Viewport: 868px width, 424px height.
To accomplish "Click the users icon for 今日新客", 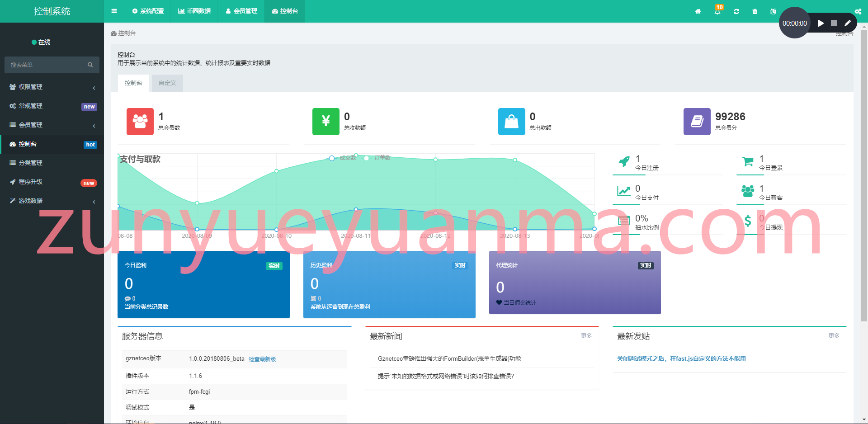I will coord(748,191).
